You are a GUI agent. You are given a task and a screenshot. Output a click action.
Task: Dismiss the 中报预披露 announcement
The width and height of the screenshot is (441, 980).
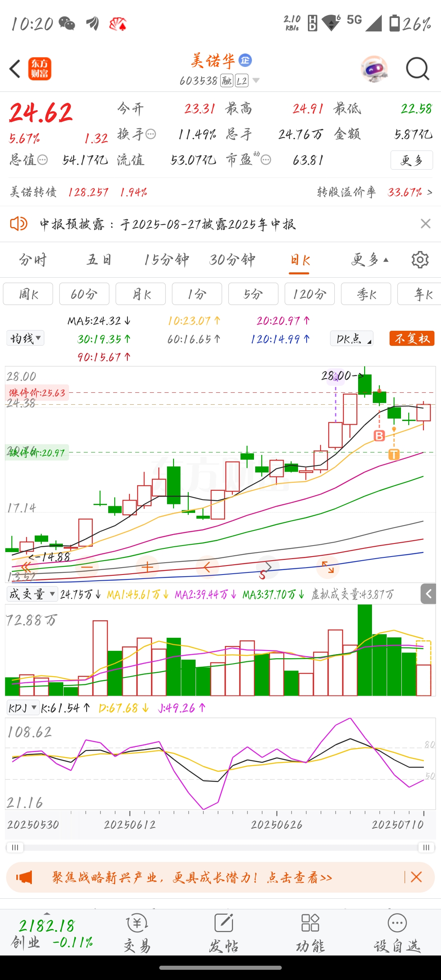pyautogui.click(x=425, y=224)
